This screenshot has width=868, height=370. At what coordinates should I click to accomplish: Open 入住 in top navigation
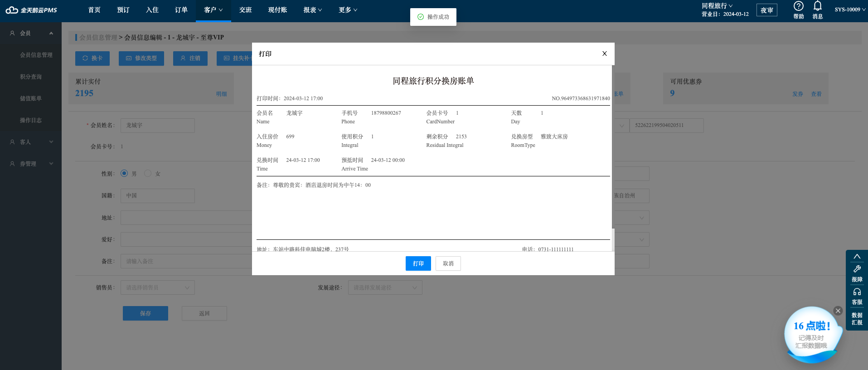click(152, 10)
